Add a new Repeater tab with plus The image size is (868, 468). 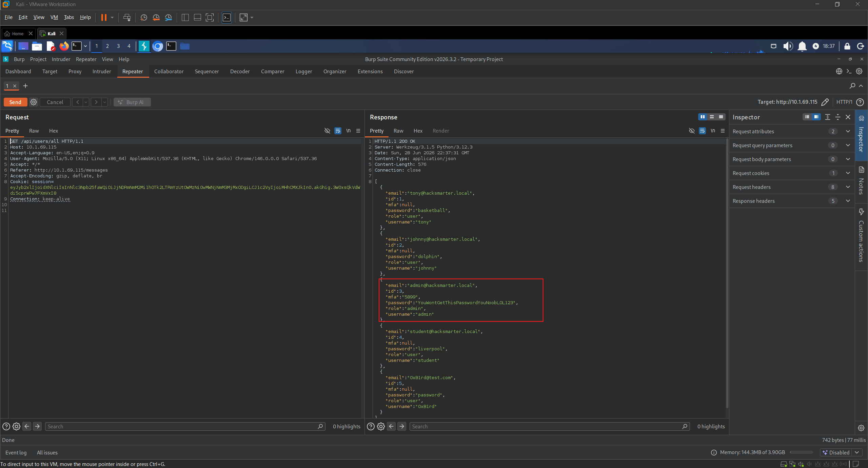(x=25, y=86)
